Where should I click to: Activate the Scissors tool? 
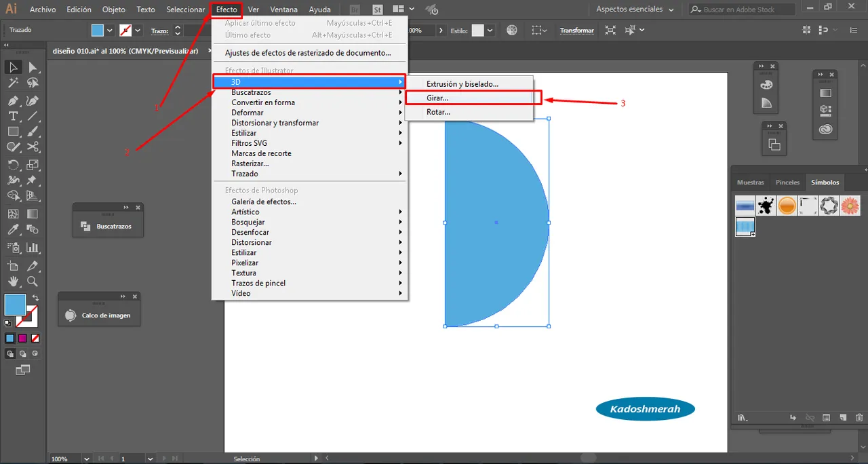(32, 147)
